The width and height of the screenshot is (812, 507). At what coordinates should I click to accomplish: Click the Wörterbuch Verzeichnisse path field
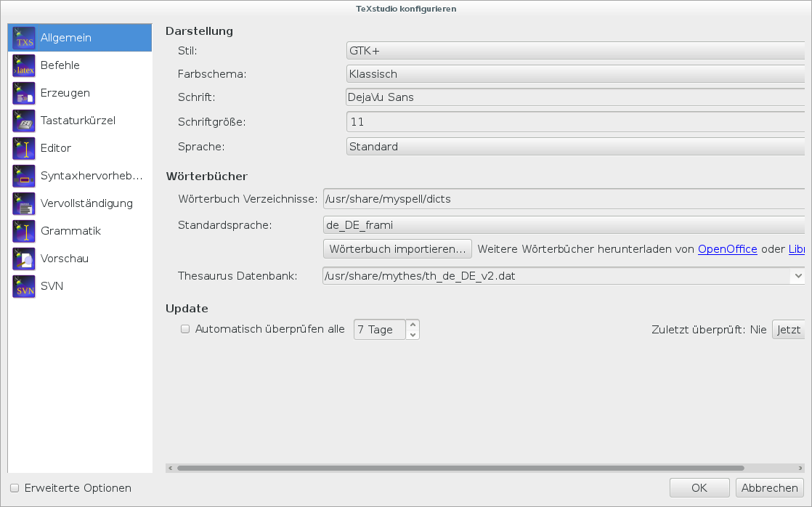coord(564,199)
